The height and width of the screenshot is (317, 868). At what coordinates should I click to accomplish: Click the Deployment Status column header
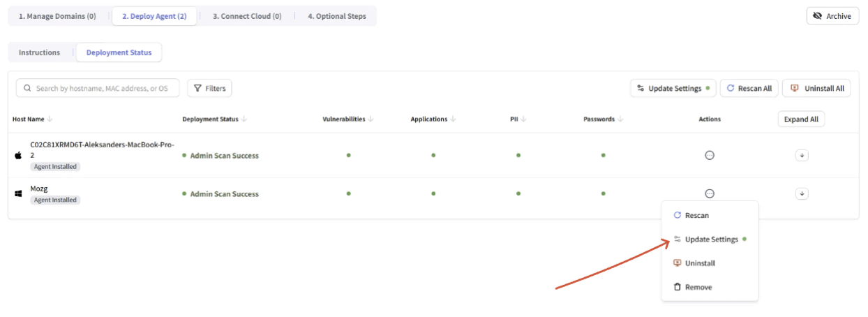point(210,119)
